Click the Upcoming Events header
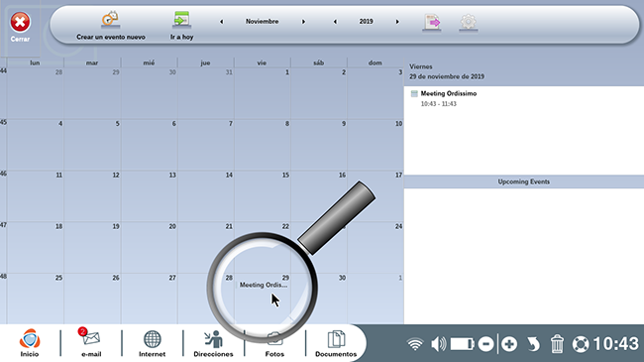 click(524, 181)
